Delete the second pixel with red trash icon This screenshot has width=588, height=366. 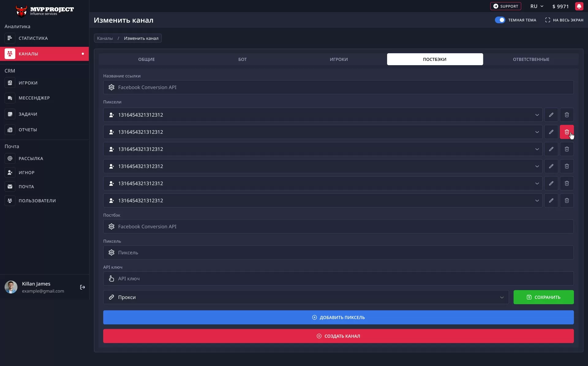(x=566, y=132)
